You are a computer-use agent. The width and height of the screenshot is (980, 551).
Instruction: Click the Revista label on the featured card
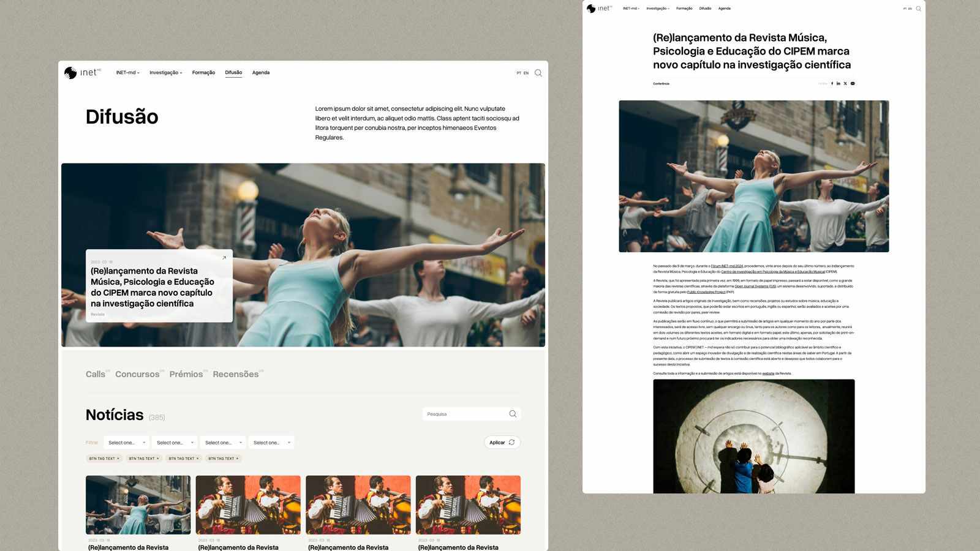(x=97, y=315)
